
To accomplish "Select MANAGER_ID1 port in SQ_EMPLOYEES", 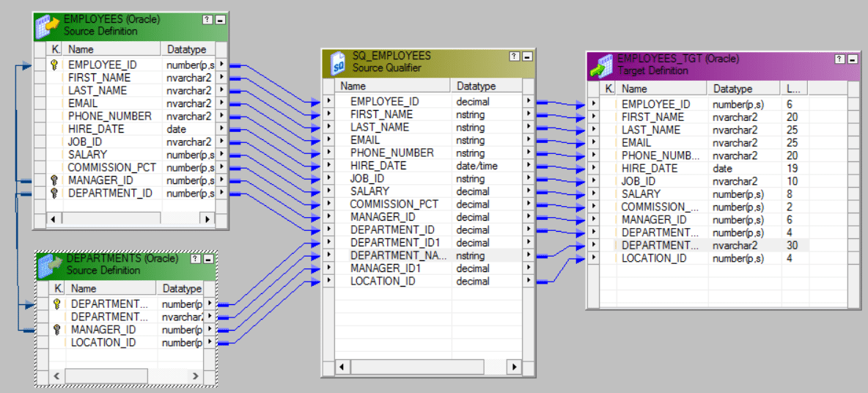I will point(428,268).
